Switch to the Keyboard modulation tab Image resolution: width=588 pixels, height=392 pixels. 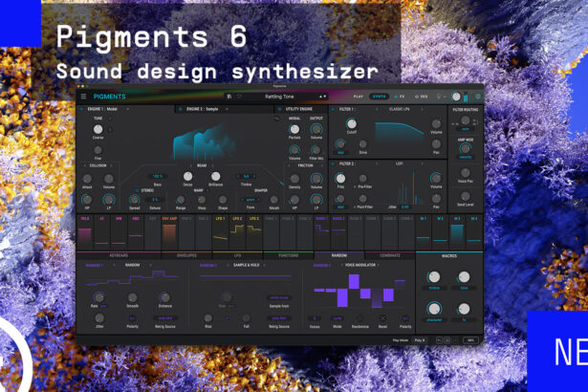point(119,256)
